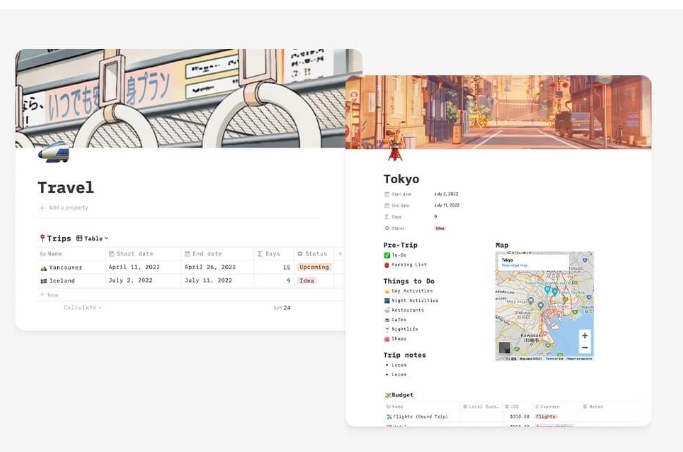
Task: Click the Vancouver row mountain icon
Action: pos(44,268)
